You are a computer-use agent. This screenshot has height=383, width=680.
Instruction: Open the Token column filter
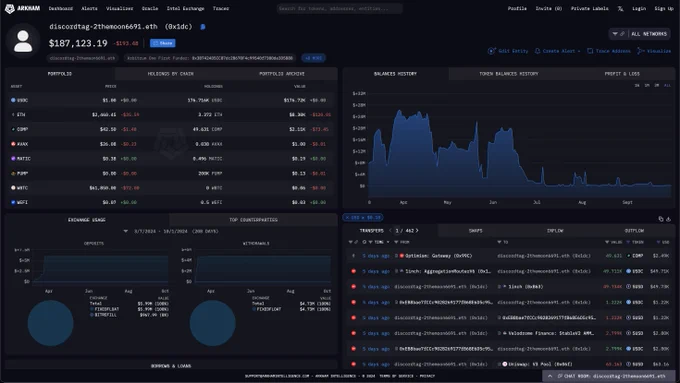click(628, 242)
